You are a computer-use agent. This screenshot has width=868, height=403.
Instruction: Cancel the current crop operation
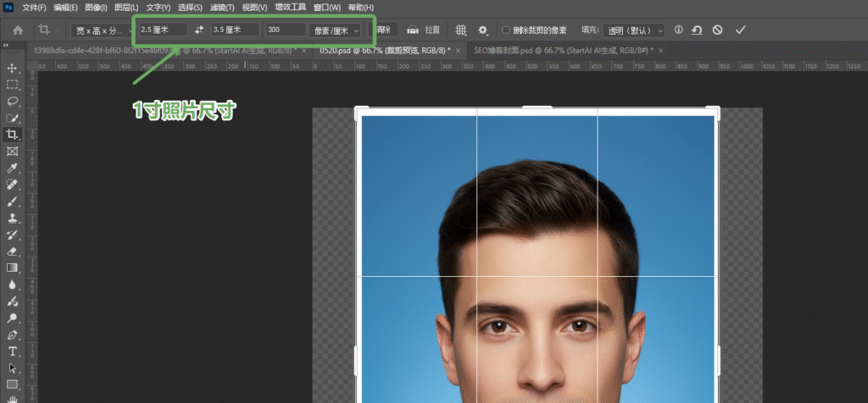tap(717, 30)
